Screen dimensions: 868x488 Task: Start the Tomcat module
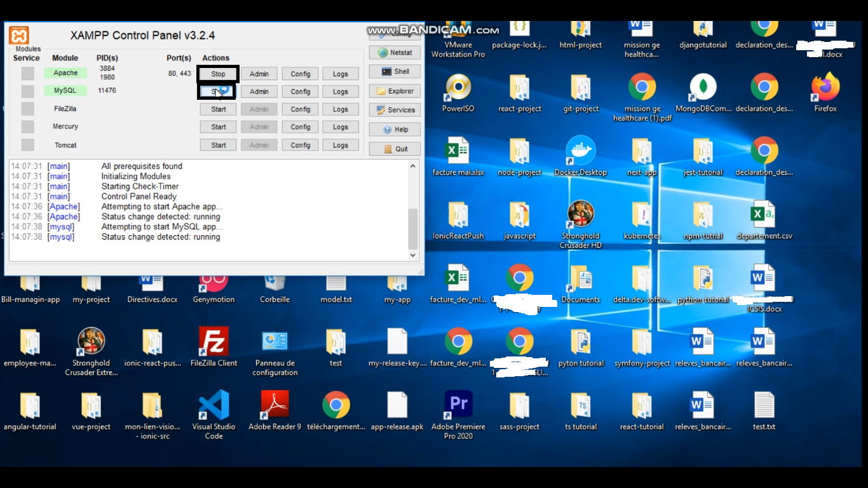(219, 145)
